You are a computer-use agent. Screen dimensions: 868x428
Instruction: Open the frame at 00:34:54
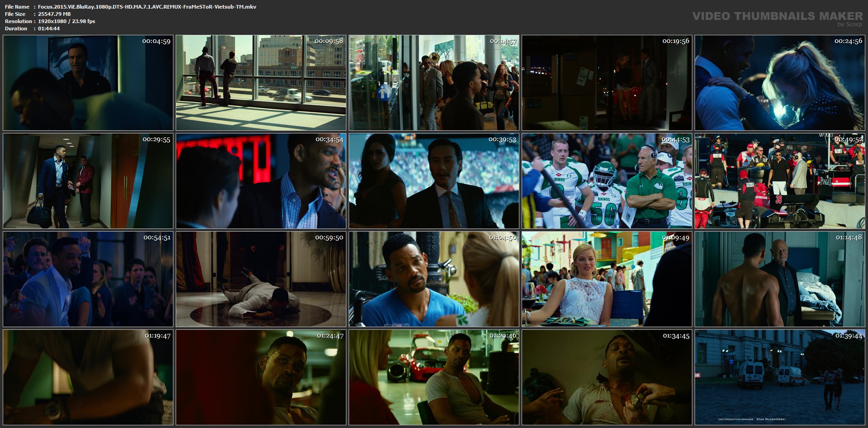(x=261, y=181)
